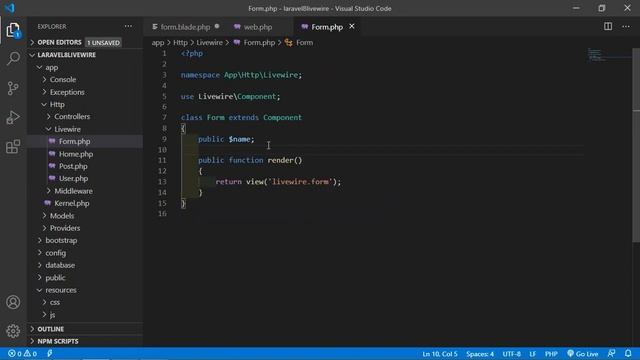This screenshot has height=360, width=640.
Task: Expand the config folder
Action: [56, 253]
